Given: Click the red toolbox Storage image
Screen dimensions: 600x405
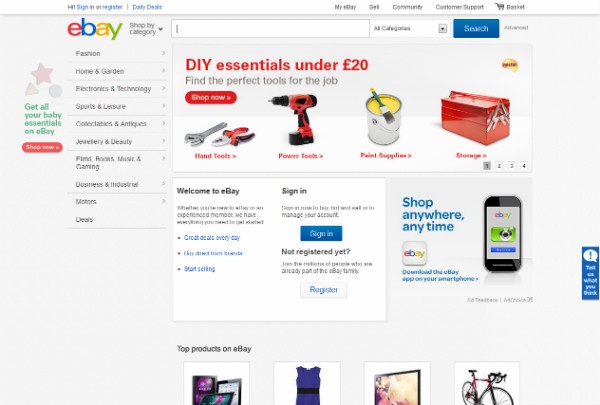Looking at the screenshot, I should click(x=475, y=118).
